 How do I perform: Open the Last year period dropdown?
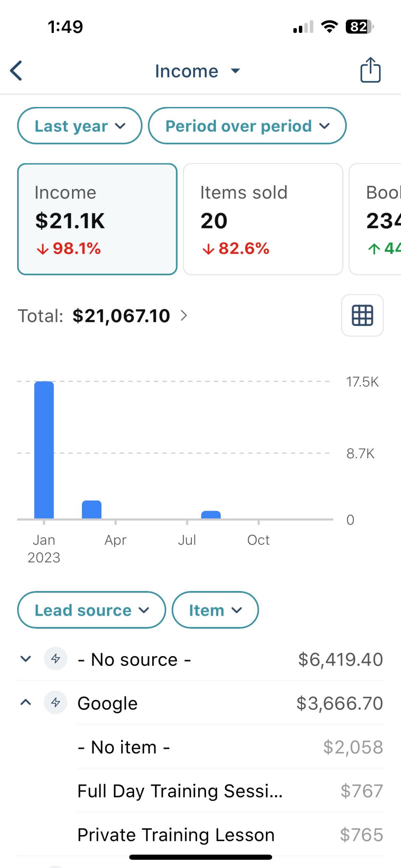tap(80, 126)
